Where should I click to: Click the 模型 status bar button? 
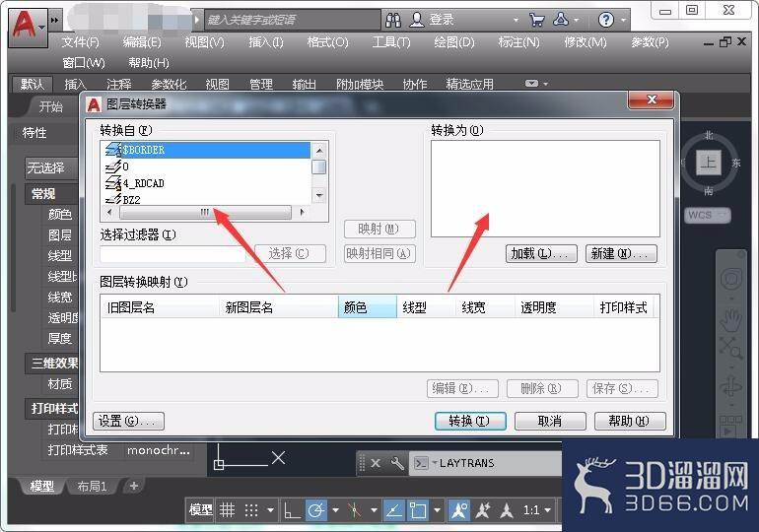pos(200,510)
